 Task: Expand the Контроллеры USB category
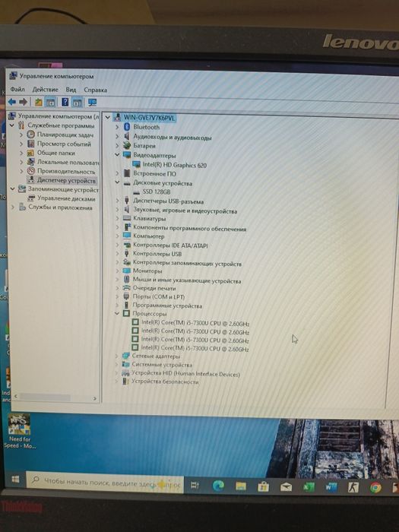click(117, 253)
